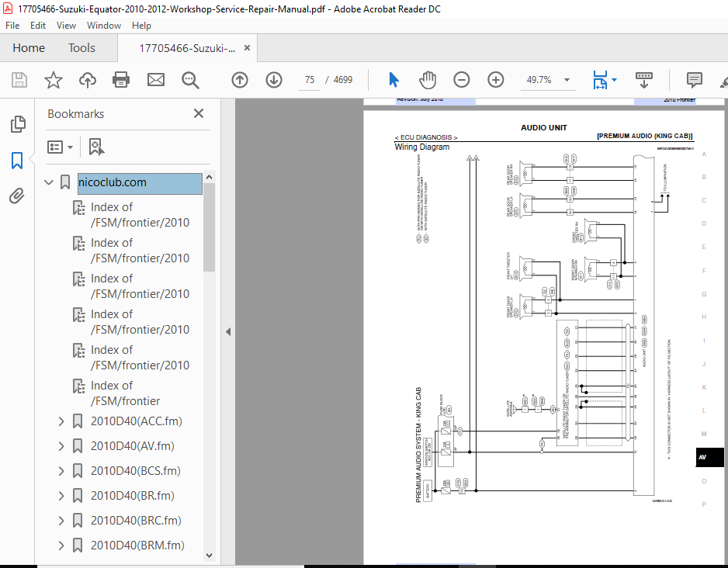Close the 17705466-Suzuki document tab
The image size is (728, 568).
[247, 48]
